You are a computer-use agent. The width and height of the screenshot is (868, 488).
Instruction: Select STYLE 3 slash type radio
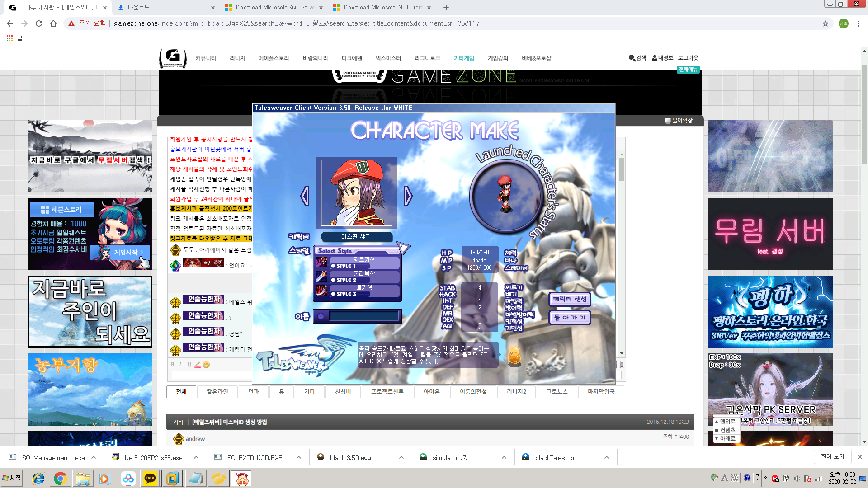[x=334, y=294]
